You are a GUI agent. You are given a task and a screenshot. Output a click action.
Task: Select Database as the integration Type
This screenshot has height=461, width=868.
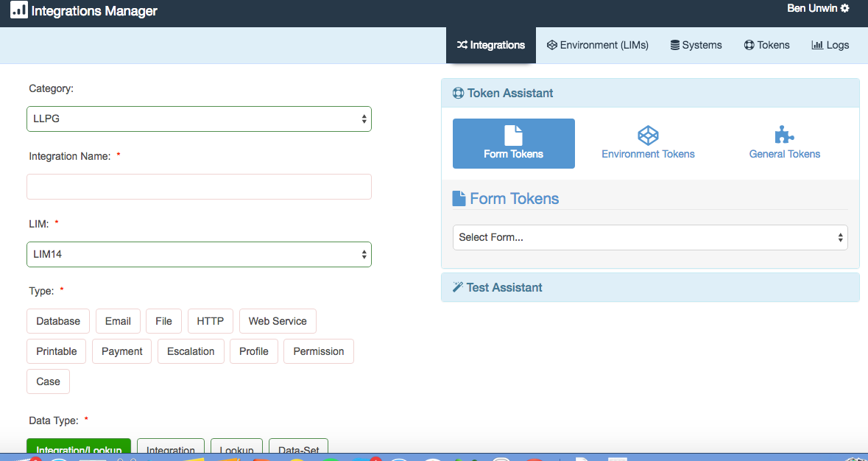[57, 321]
